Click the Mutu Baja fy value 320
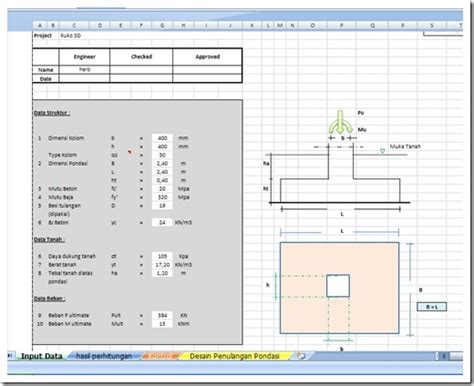474x386 pixels. pyautogui.click(x=162, y=197)
